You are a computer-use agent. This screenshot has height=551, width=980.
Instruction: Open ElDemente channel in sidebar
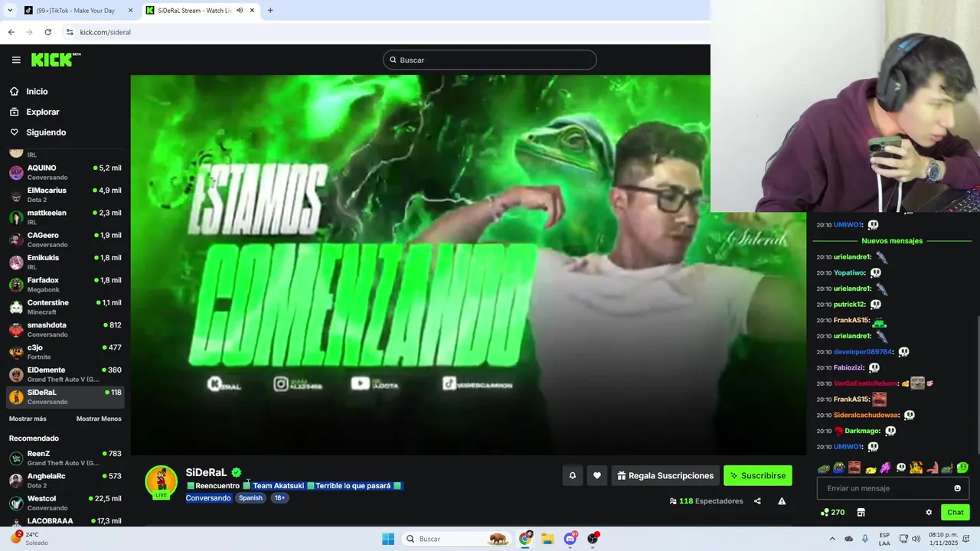pos(65,374)
